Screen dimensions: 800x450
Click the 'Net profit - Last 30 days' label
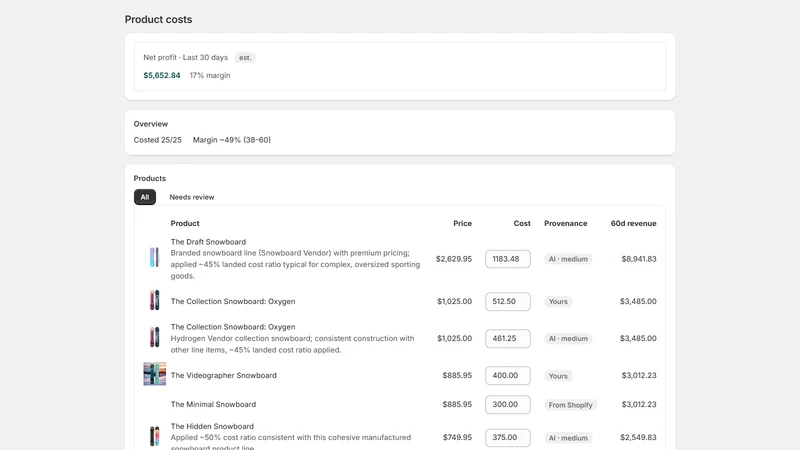[186, 58]
